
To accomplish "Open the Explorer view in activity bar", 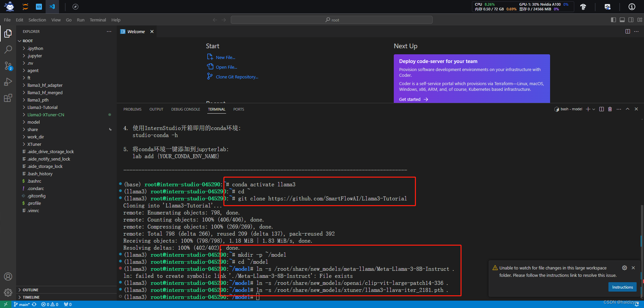I will click(x=8, y=34).
